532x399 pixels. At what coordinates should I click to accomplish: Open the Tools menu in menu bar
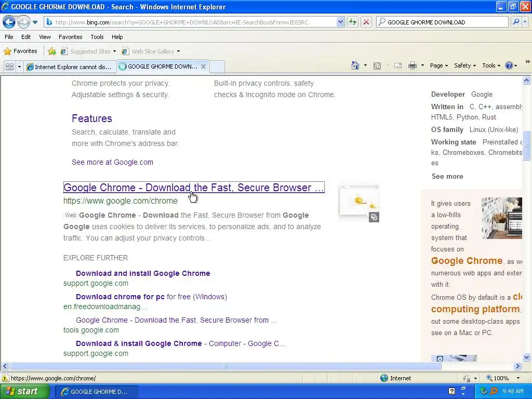[x=97, y=37]
